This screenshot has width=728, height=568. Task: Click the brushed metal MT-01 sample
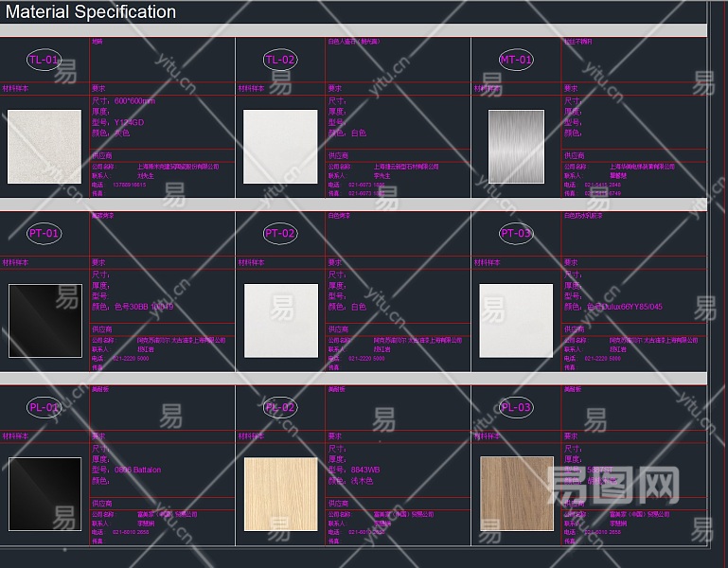point(516,147)
